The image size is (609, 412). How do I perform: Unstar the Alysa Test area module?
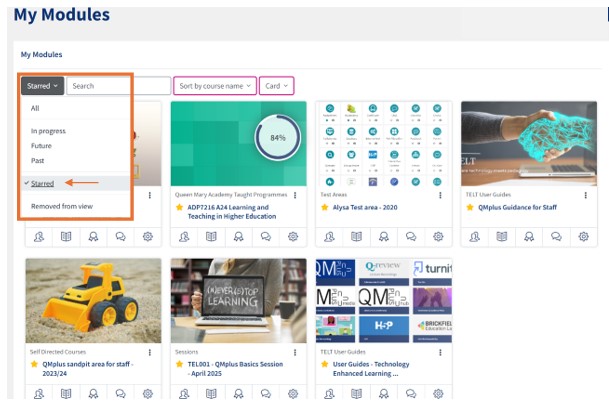tap(324, 207)
